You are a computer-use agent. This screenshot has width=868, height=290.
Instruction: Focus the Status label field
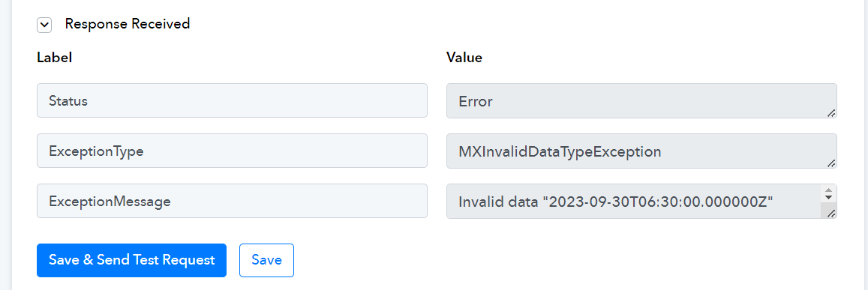232,100
